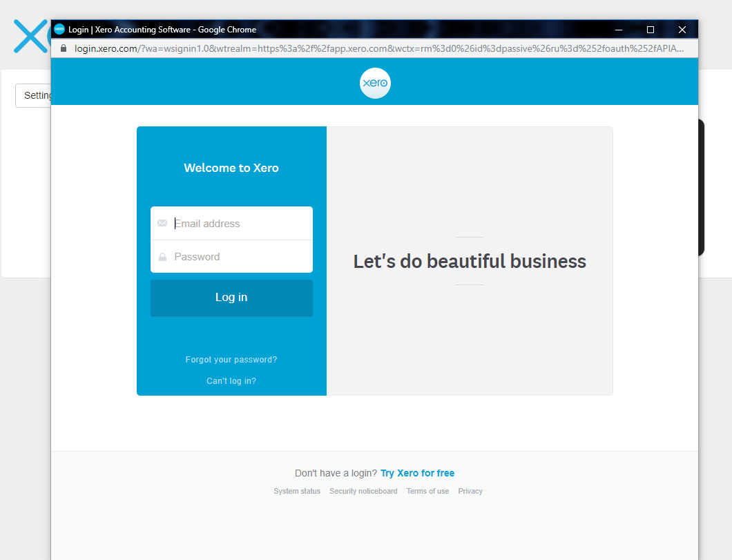Image resolution: width=732 pixels, height=560 pixels.
Task: Click the "Don't have a login?" text
Action: [336, 473]
